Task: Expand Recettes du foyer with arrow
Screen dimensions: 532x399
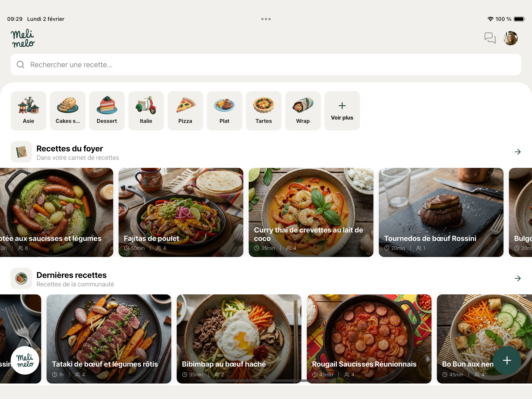Action: [518, 152]
